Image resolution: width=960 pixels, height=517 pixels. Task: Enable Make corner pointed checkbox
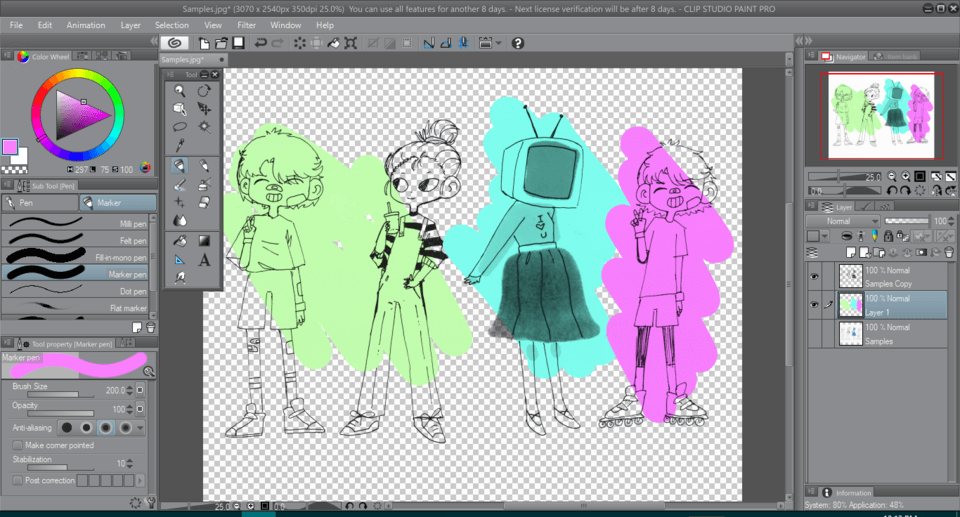(18, 445)
